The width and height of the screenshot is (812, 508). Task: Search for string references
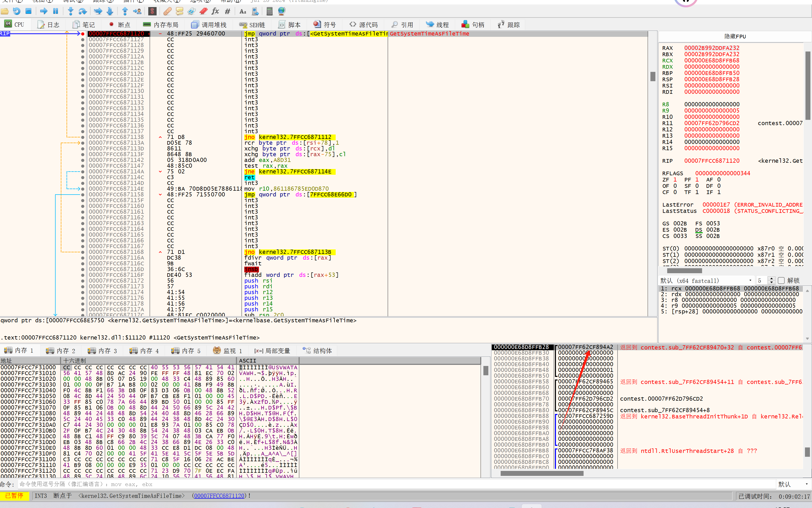pos(243,11)
